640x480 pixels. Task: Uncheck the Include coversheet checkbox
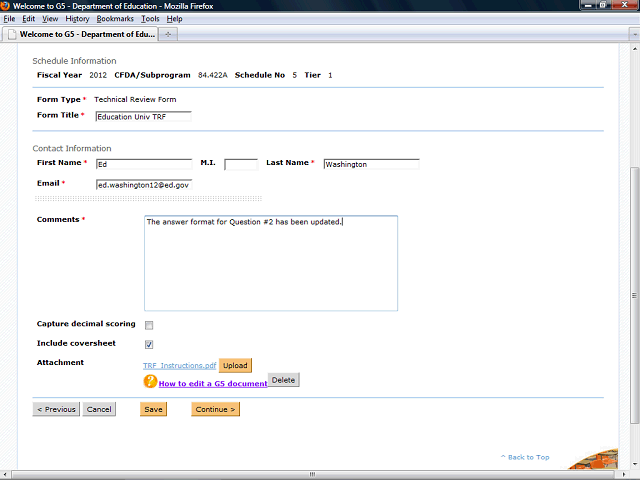pyautogui.click(x=149, y=344)
